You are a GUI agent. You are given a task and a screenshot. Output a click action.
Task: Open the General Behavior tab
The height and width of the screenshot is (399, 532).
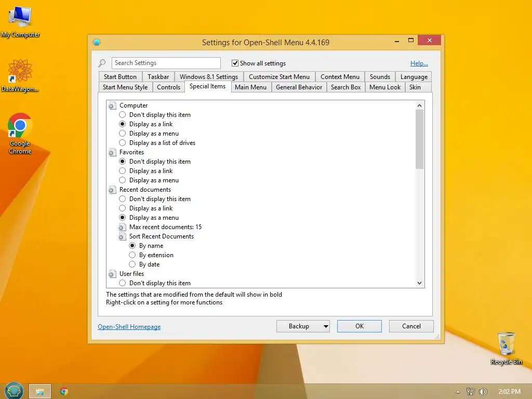[x=299, y=87]
